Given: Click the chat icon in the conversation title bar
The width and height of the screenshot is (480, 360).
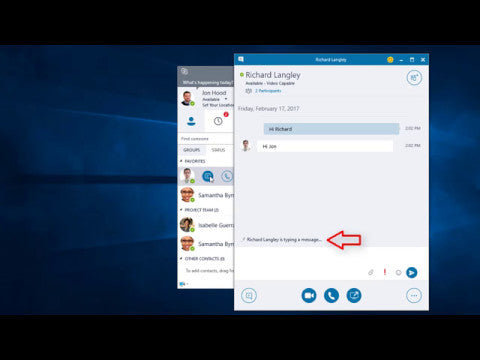Looking at the screenshot, I should 241,59.
